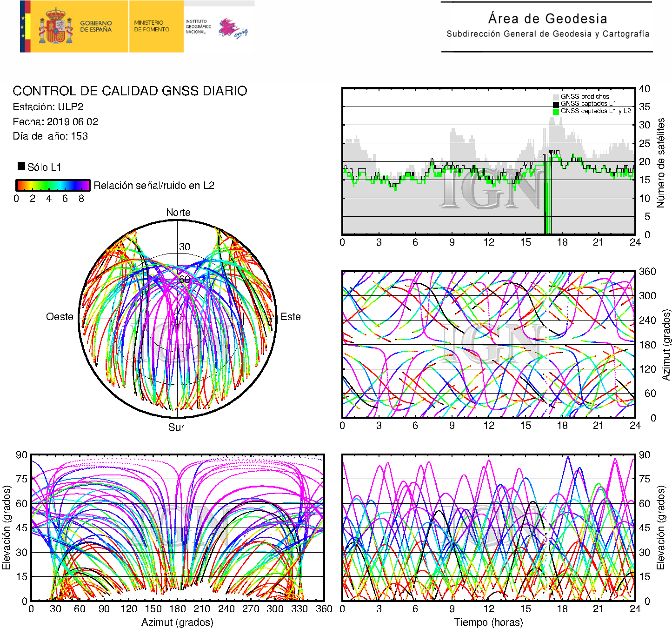The height and width of the screenshot is (628, 672).
Task: Click the Área de Geodesia heading
Action: coord(547,19)
